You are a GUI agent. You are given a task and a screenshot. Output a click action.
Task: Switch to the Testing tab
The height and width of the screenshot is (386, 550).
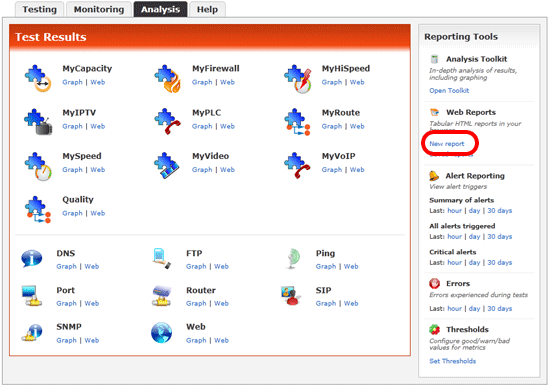(x=40, y=9)
